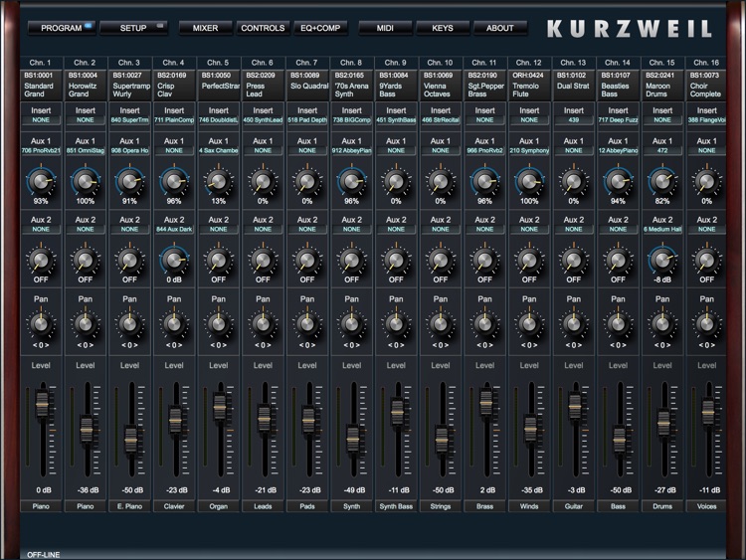This screenshot has width=746, height=560.
Task: Click Chn. 11 Aux 1 knob at 96%
Action: click(484, 181)
